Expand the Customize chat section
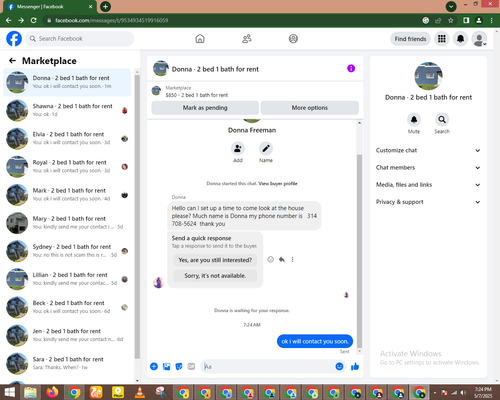Screen dimensions: 500x400 point(428,150)
